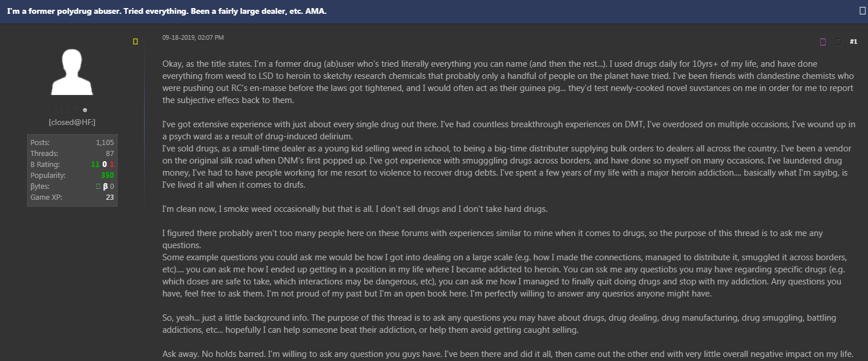Click the green icon in the Bytes row
The height and width of the screenshot is (361, 868).
coord(97,187)
